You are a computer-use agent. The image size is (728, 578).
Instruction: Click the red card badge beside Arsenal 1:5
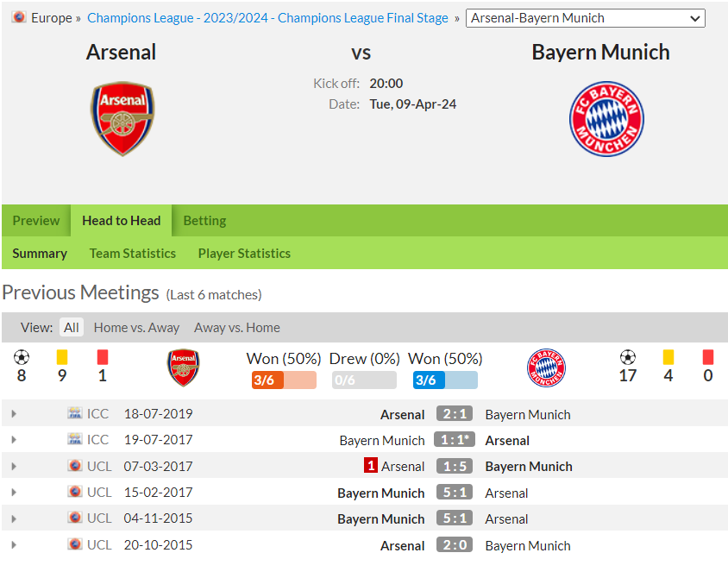pos(371,465)
